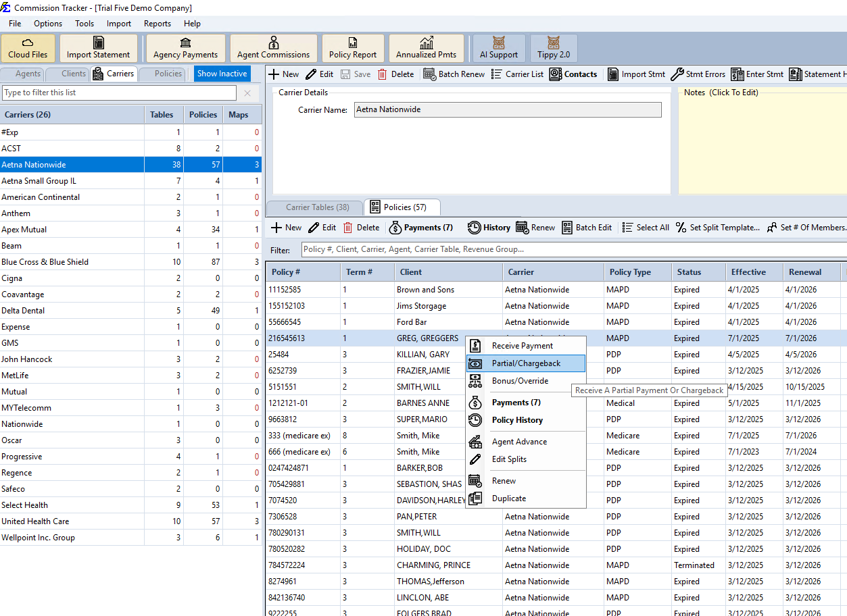The width and height of the screenshot is (847, 616).
Task: Click New in the carrier toolbar
Action: [284, 74]
